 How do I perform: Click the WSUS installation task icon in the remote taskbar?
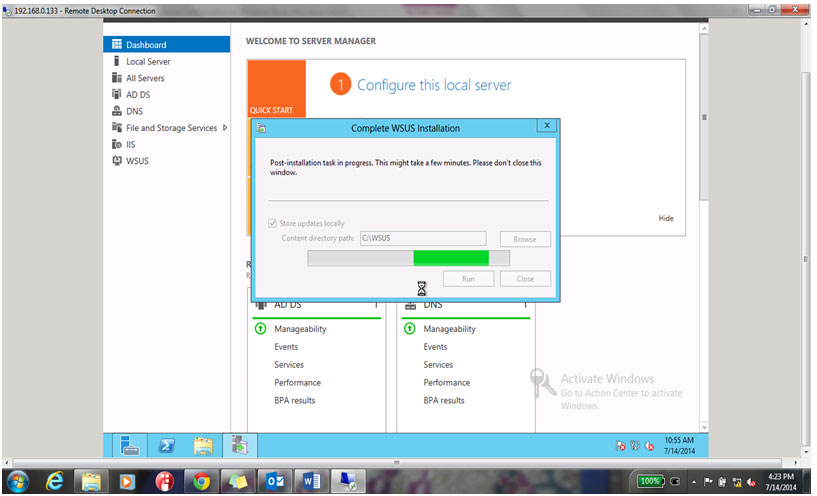pyautogui.click(x=240, y=445)
